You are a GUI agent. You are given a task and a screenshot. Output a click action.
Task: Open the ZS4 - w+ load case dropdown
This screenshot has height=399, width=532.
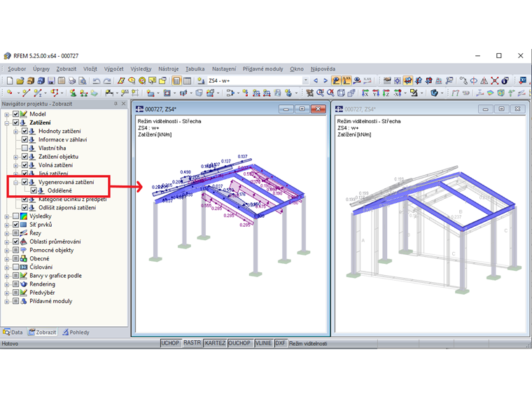[x=306, y=80]
